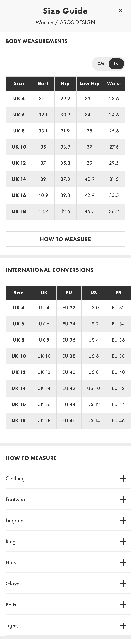Select IN measurement unit
The width and height of the screenshot is (131, 644).
(116, 64)
